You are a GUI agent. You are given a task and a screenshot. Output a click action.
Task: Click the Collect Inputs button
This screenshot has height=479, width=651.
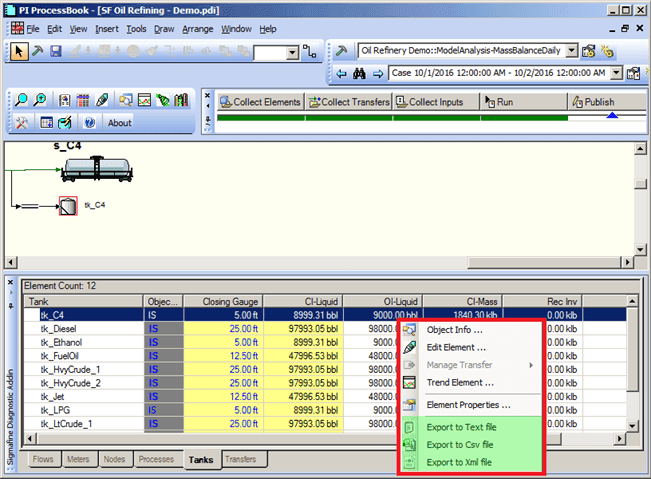436,102
